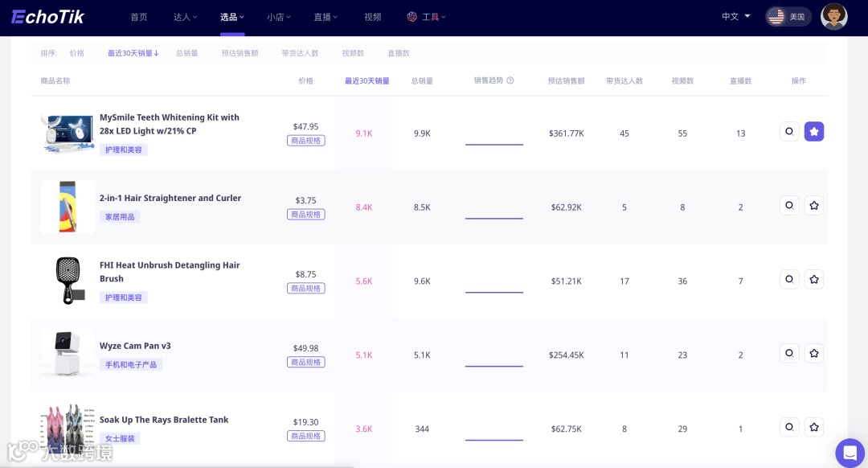Open 商品规格 for MySmile Teeth Whitening Kit

point(306,141)
